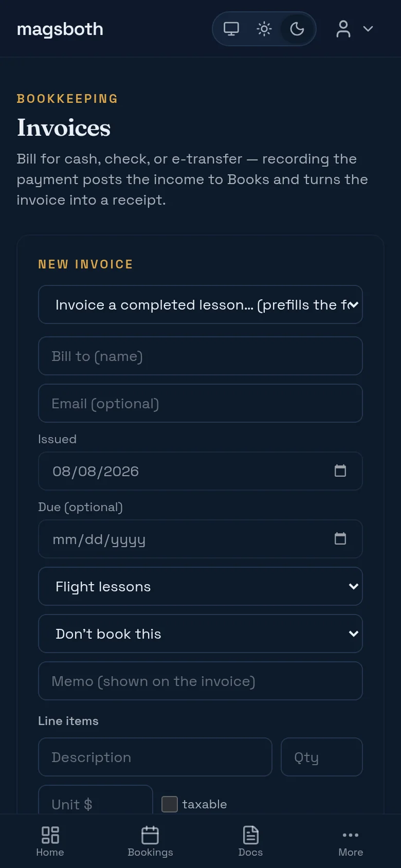Viewport: 401px width, 868px height.
Task: Open calendar picker for Issued date
Action: tap(340, 471)
